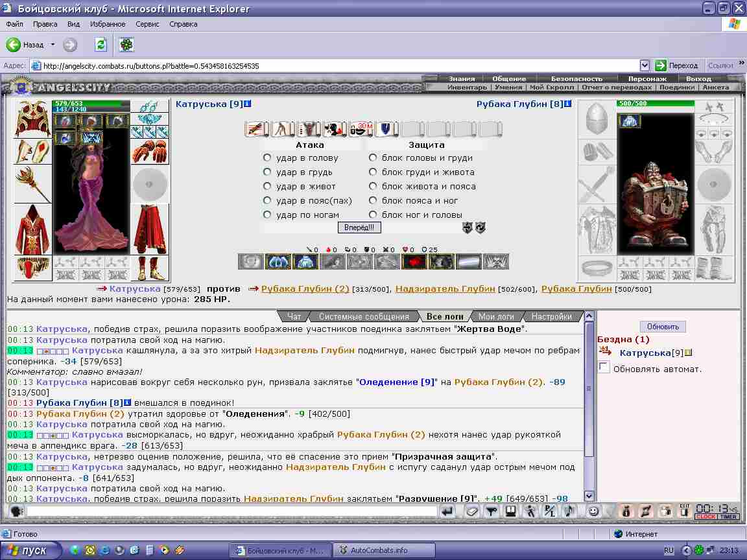Select defense блок груди и живота
Screen dimensions: 747x560
[373, 172]
